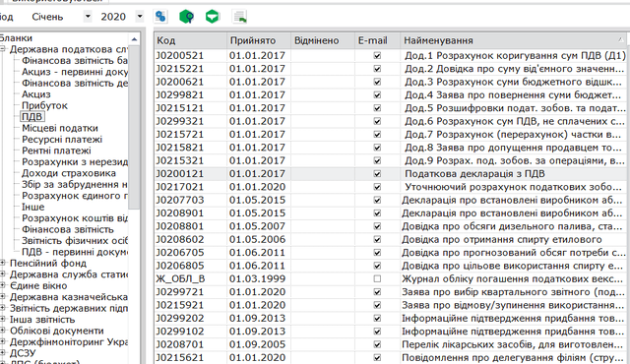Sort by the Найменування column header
Screen dimensions: 630x364
click(x=514, y=40)
